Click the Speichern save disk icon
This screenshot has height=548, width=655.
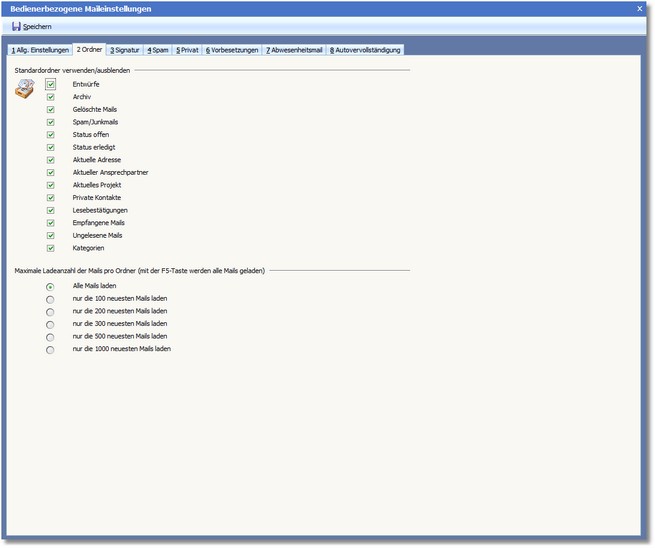pos(16,26)
